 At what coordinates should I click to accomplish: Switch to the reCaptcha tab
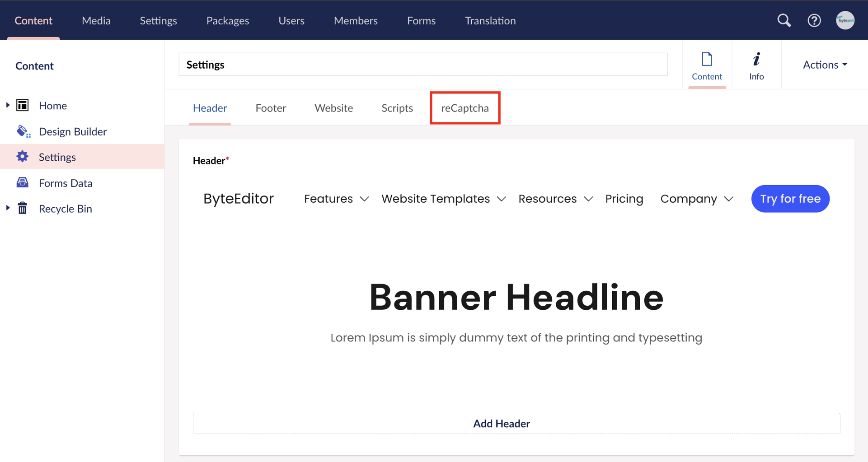[465, 108]
